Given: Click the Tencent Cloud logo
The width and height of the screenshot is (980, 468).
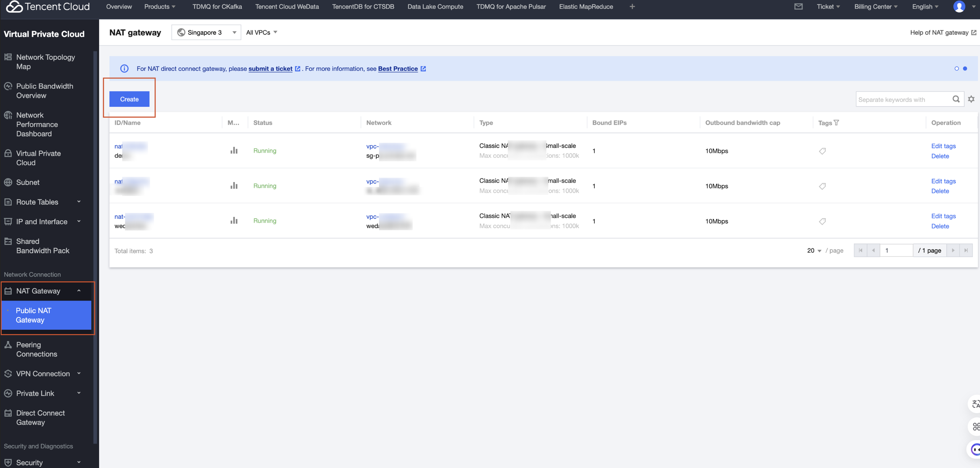Looking at the screenshot, I should (48, 6).
